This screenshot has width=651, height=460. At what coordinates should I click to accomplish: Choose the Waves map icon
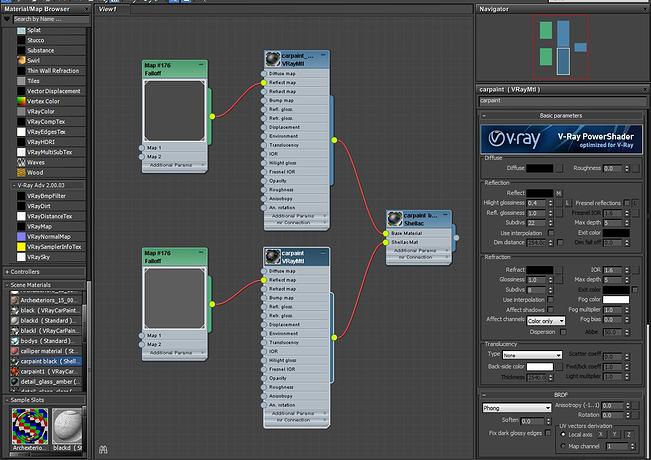click(20, 161)
